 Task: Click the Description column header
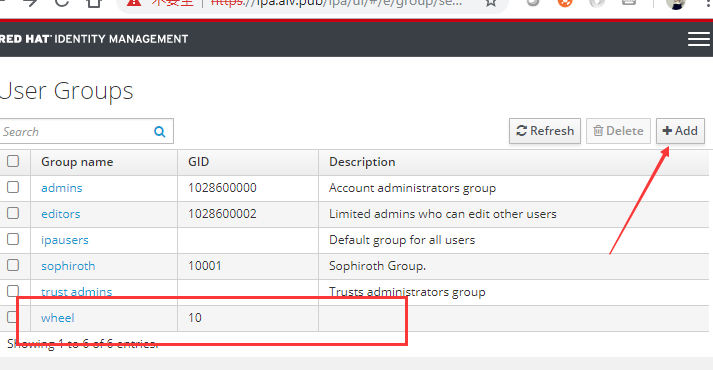point(362,162)
